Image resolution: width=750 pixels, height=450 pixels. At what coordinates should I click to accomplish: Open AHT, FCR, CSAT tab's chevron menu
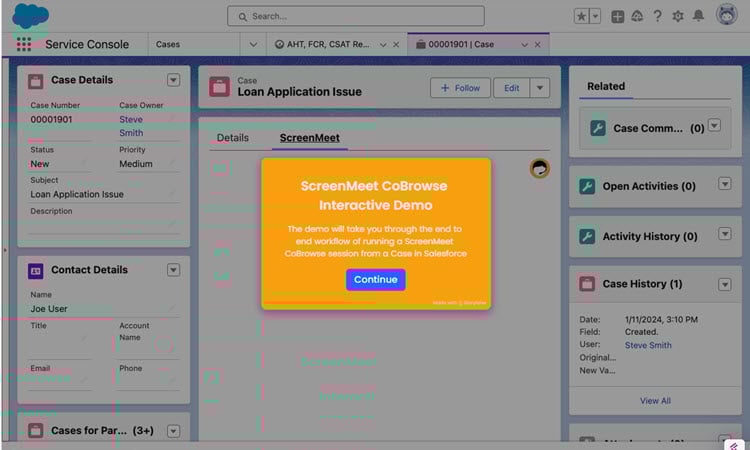pyautogui.click(x=383, y=44)
